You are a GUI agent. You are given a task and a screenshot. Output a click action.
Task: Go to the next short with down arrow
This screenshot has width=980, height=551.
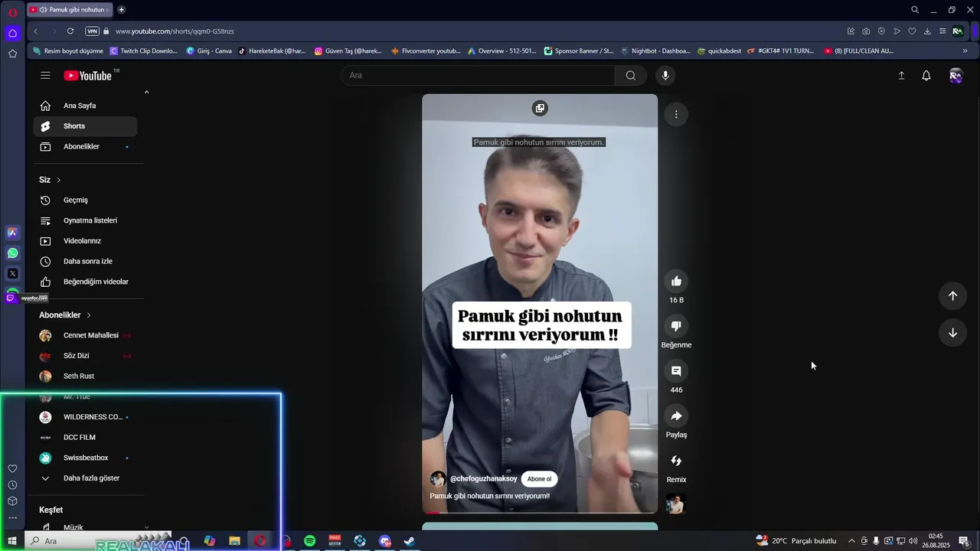pyautogui.click(x=952, y=333)
